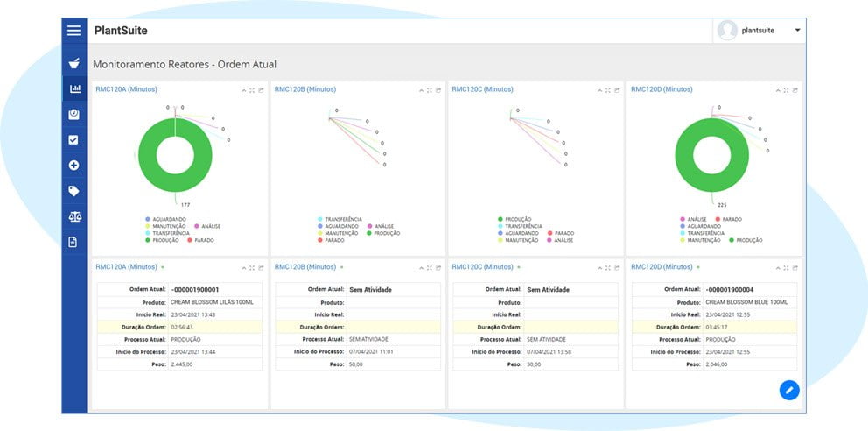
Task: Open the document reports sidebar icon
Action: tap(73, 242)
